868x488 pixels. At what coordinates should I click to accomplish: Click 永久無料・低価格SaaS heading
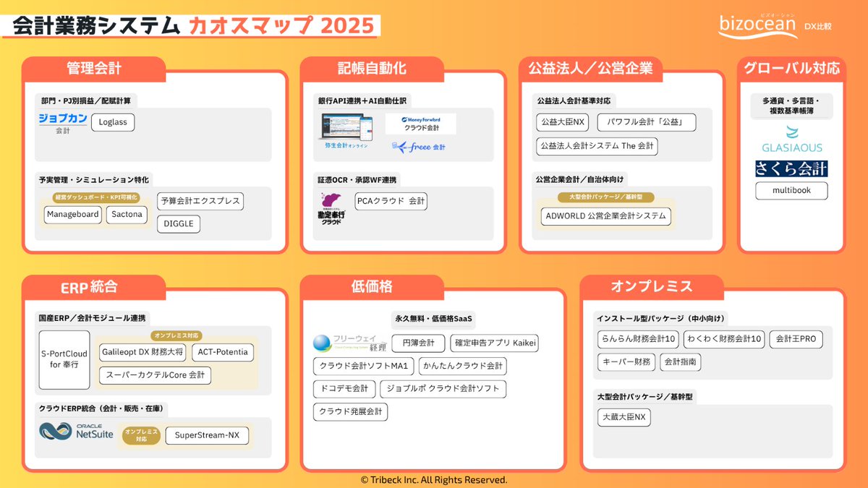(x=433, y=318)
